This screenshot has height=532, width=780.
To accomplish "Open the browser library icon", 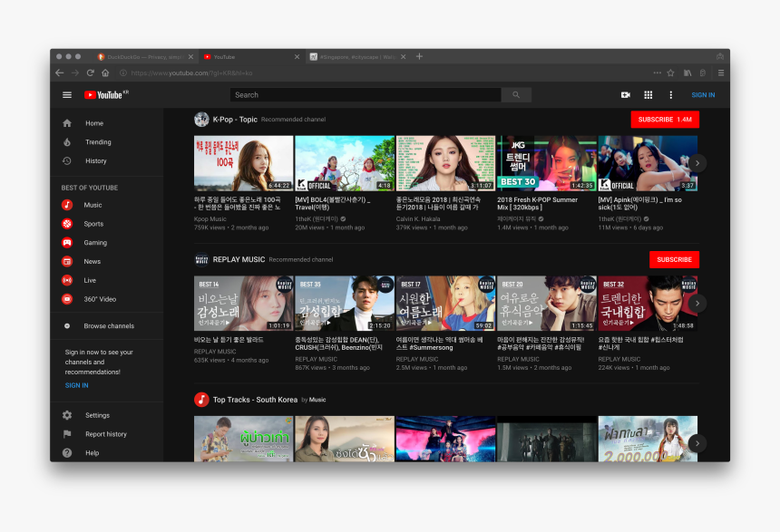I will 687,73.
